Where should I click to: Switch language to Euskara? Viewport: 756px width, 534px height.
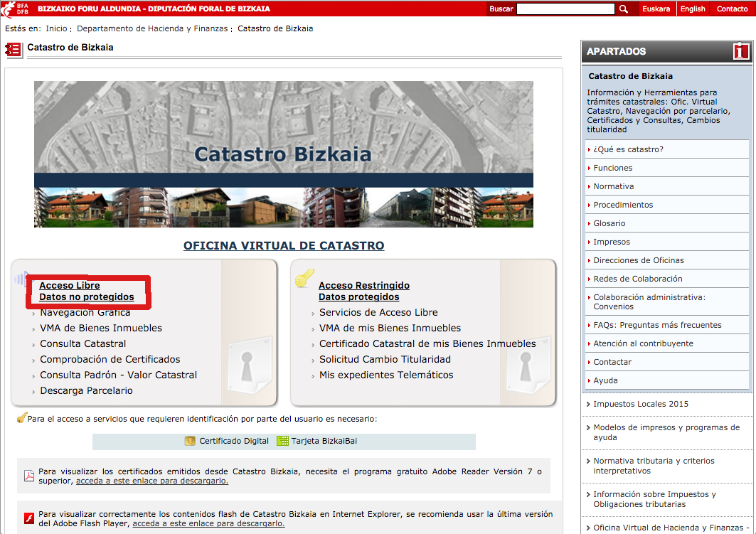(656, 9)
